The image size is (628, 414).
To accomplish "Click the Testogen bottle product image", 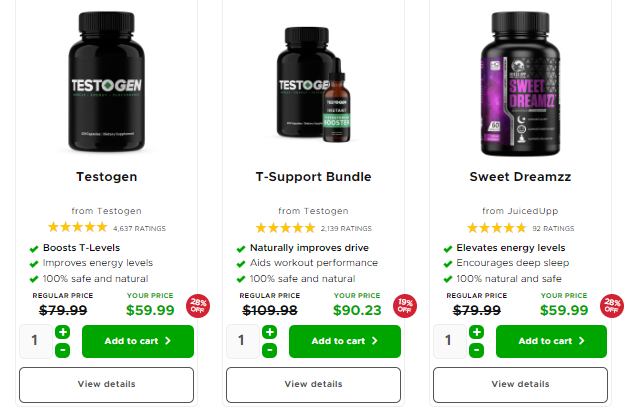I will coord(107,82).
